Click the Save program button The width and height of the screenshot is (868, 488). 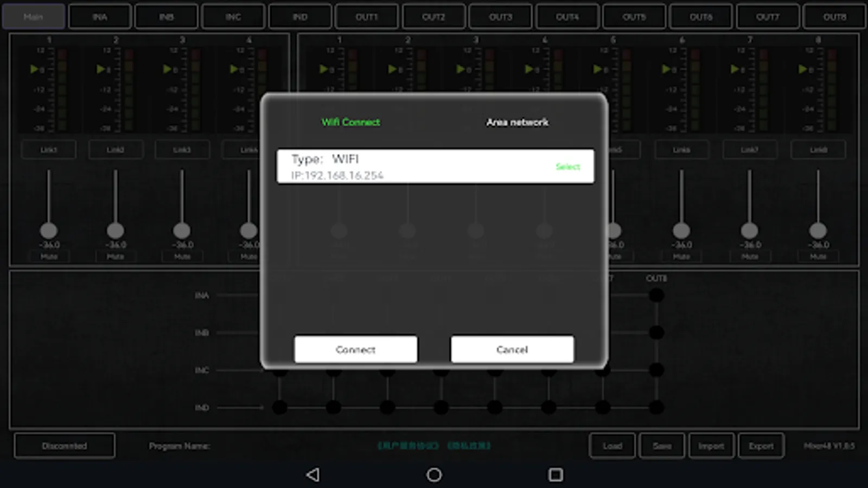pyautogui.click(x=662, y=446)
